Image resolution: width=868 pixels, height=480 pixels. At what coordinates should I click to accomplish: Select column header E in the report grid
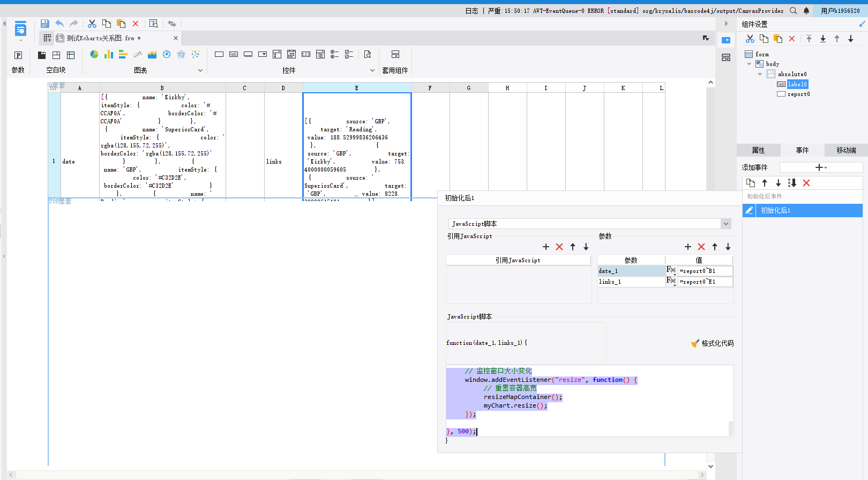357,88
